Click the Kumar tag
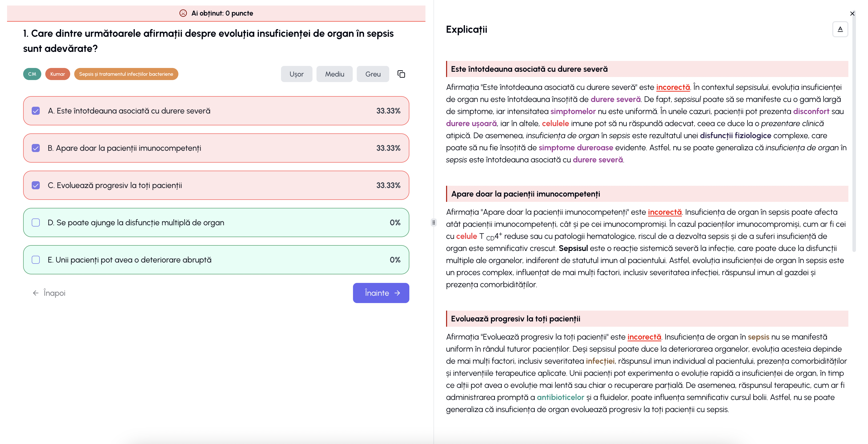 click(58, 74)
